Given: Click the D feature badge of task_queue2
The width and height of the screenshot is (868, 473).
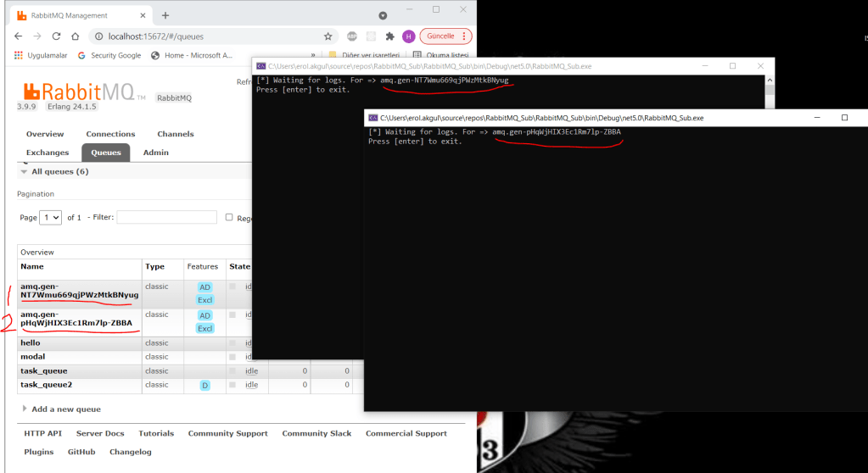Looking at the screenshot, I should [204, 385].
